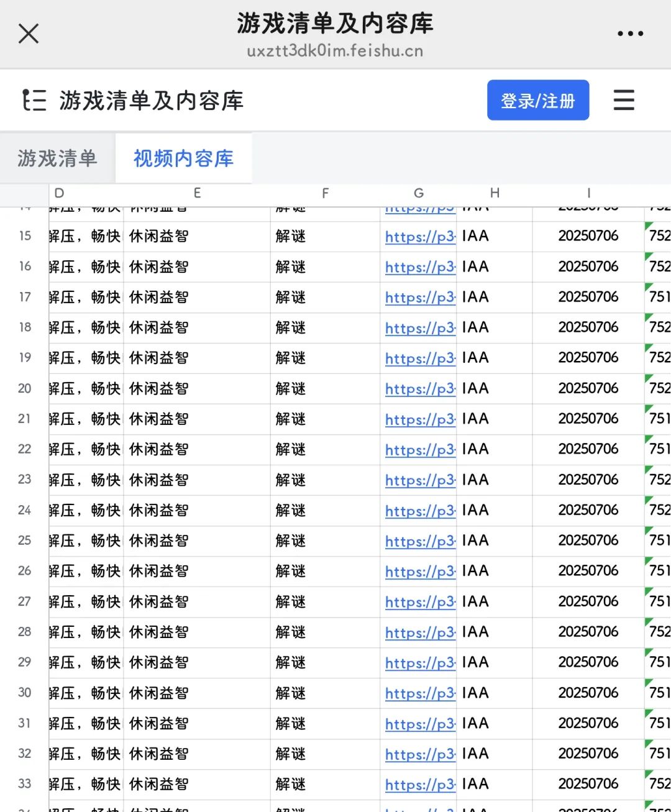Select the 20250706 cell in row 18

pyautogui.click(x=588, y=327)
